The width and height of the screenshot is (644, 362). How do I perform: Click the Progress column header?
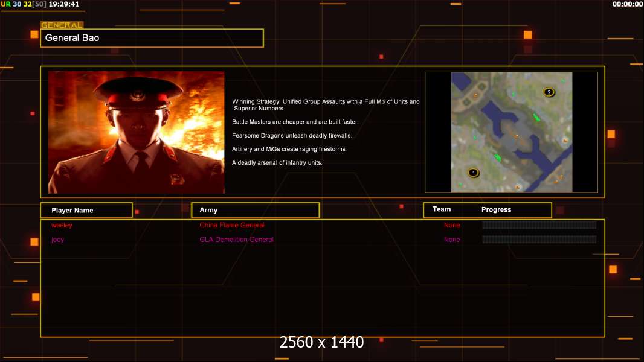tap(496, 209)
